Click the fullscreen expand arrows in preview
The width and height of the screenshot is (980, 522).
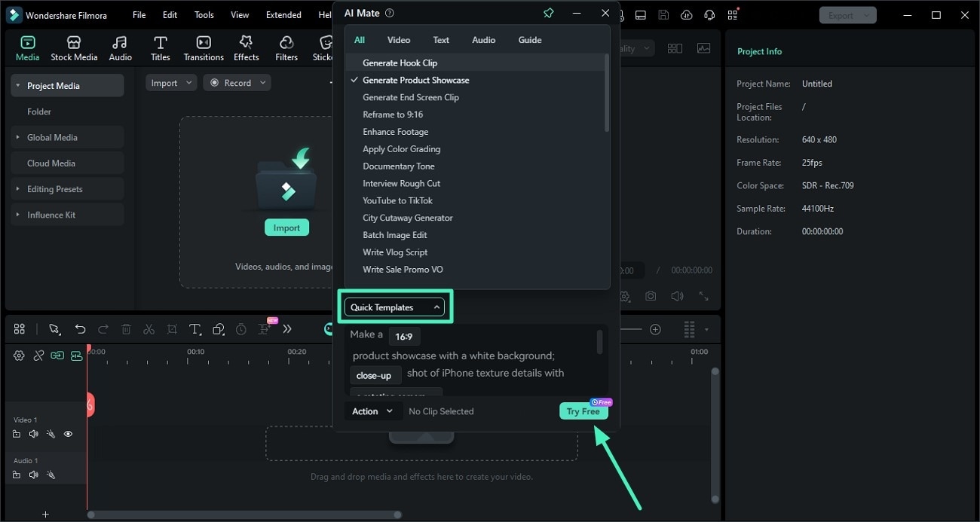tap(704, 297)
